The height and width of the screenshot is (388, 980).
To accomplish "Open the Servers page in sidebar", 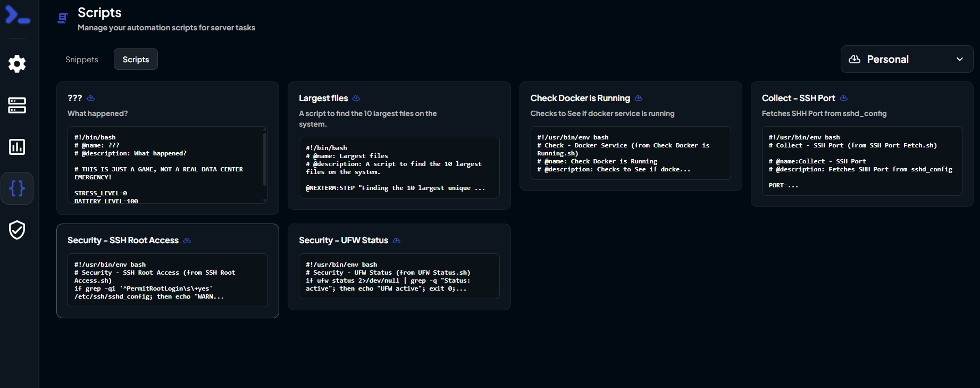I will [x=17, y=105].
